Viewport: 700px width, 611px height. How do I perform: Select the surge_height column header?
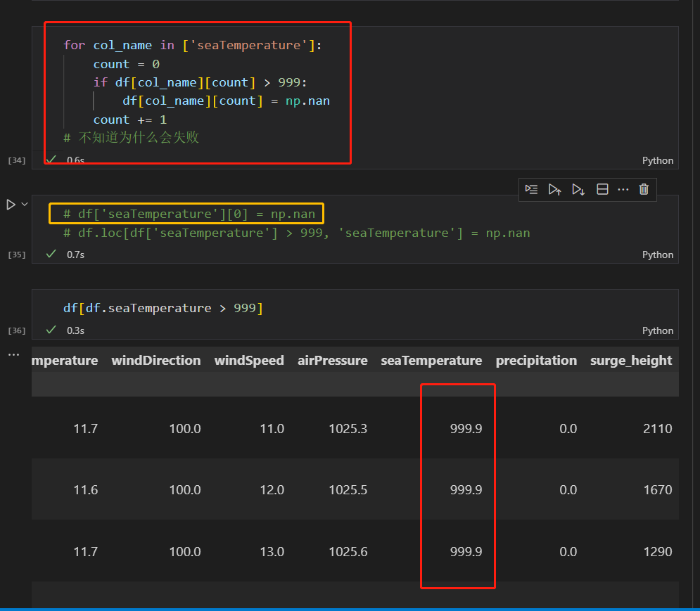[631, 361]
